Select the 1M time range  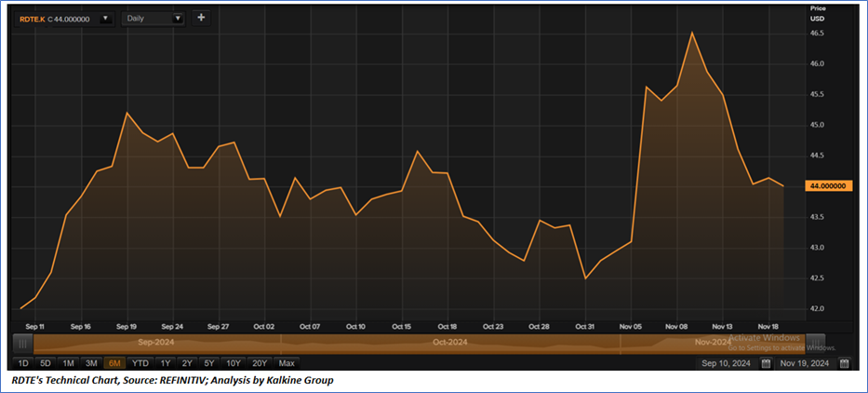[69, 363]
